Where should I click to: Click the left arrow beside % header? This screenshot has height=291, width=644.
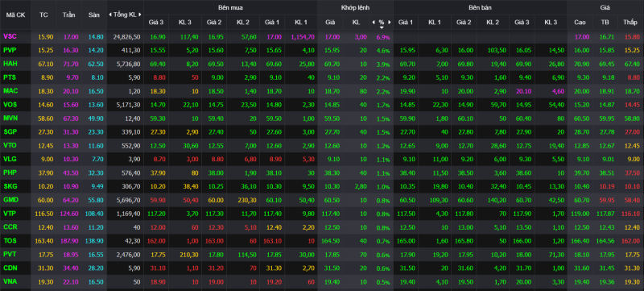(374, 23)
